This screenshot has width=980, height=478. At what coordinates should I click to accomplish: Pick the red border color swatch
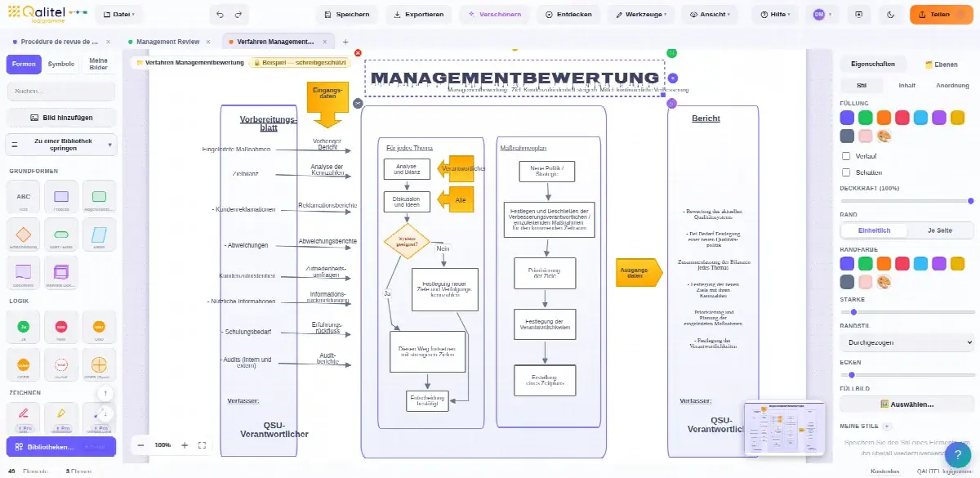902,263
